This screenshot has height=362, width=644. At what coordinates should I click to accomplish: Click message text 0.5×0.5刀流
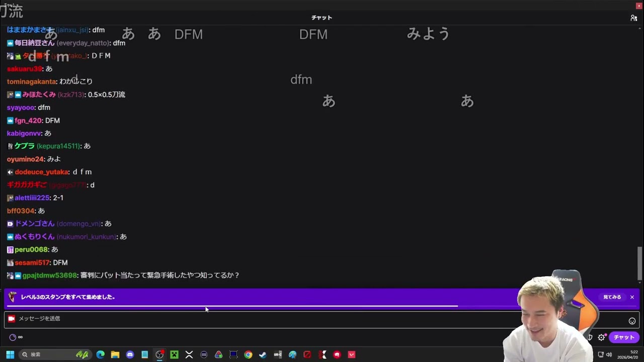(x=106, y=95)
